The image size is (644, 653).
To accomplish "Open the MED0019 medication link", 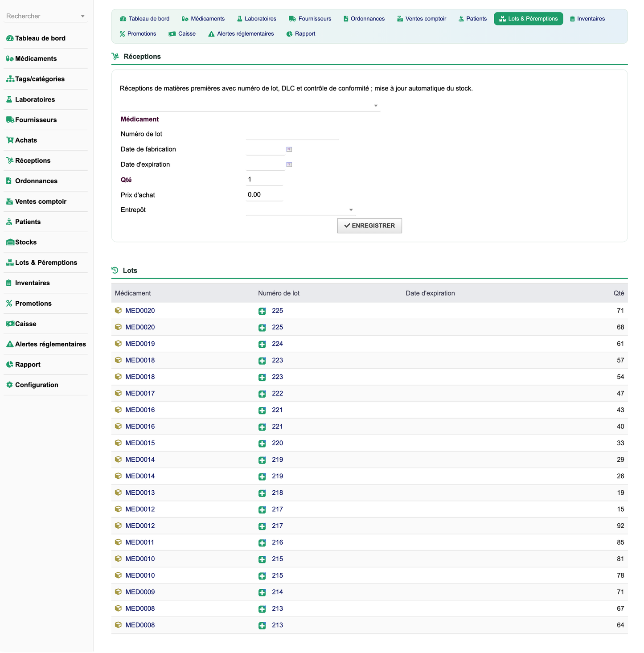I will (140, 344).
